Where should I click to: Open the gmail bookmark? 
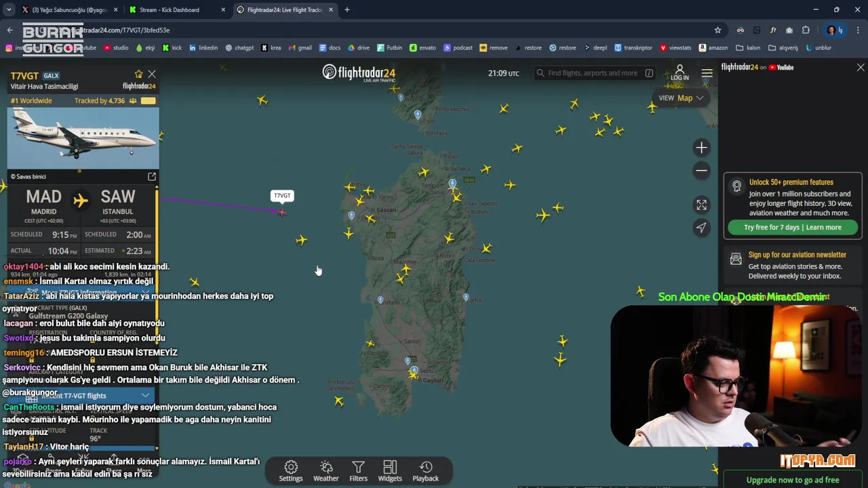pyautogui.click(x=300, y=47)
